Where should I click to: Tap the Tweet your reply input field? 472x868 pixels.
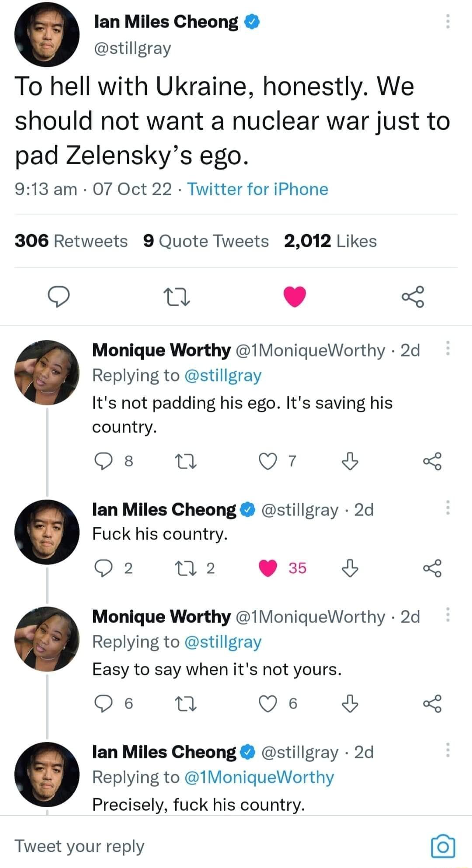click(79, 845)
